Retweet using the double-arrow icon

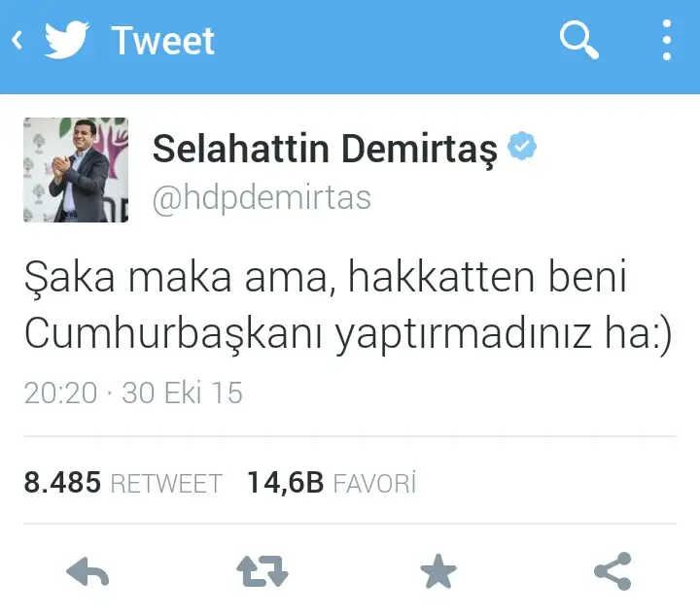tap(262, 571)
